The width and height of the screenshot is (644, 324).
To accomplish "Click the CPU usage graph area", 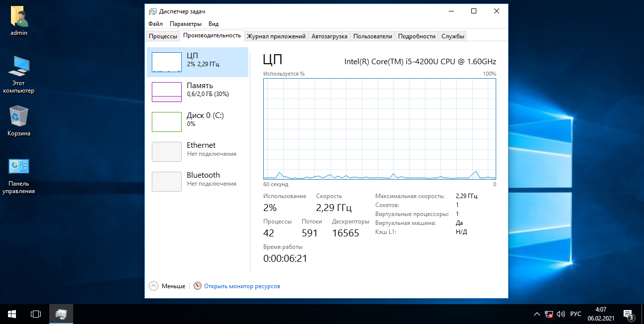I will tap(380, 128).
